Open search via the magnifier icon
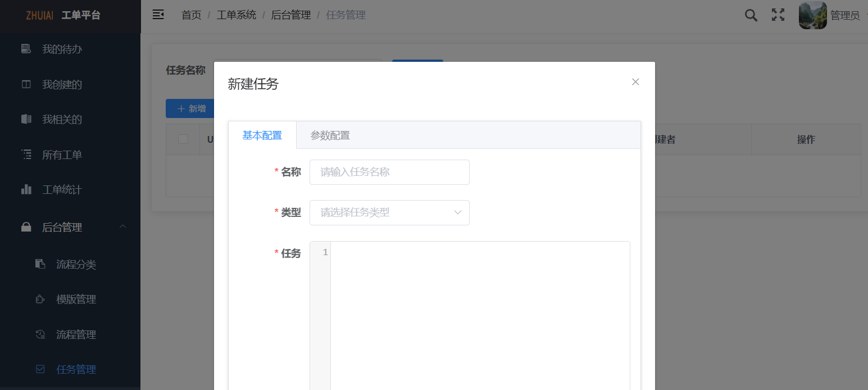Image resolution: width=868 pixels, height=390 pixels. click(751, 15)
